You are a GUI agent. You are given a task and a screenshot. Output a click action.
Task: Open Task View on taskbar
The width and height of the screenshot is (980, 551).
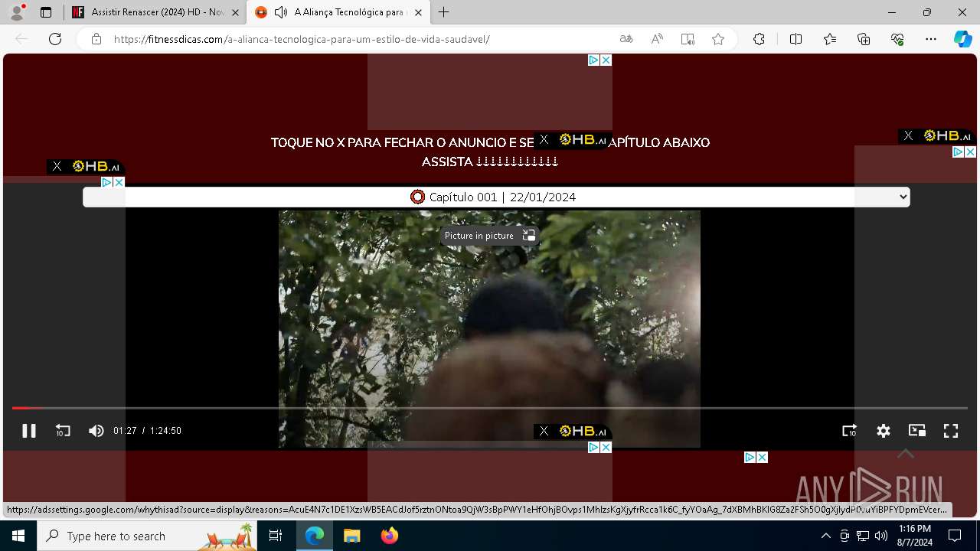pyautogui.click(x=276, y=536)
